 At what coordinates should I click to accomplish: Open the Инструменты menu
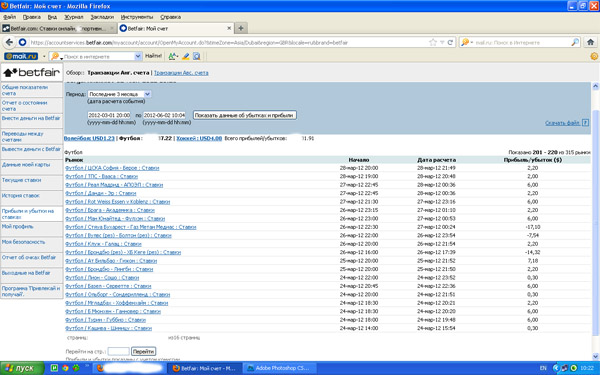click(x=137, y=17)
